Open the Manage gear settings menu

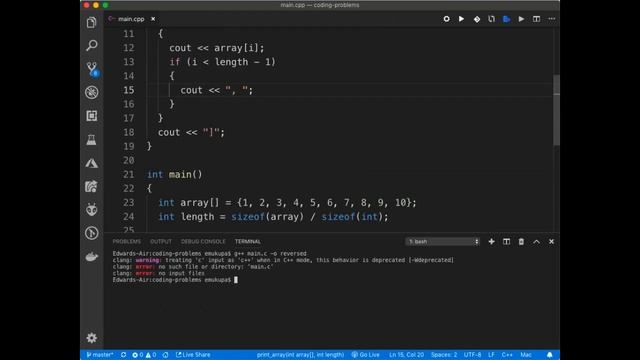(91, 338)
